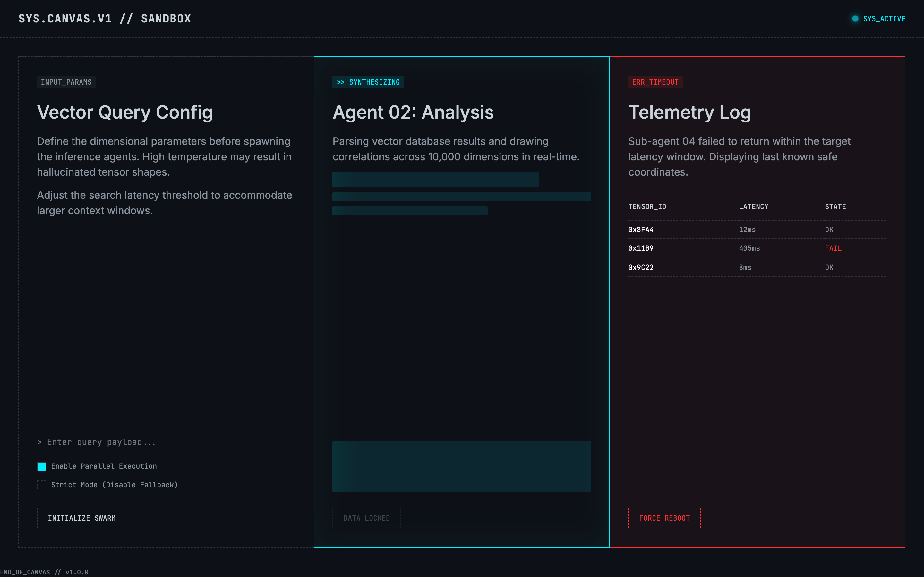Viewport: 924px width, 577px height.
Task: Click the large loading placeholder block
Action: point(461,466)
